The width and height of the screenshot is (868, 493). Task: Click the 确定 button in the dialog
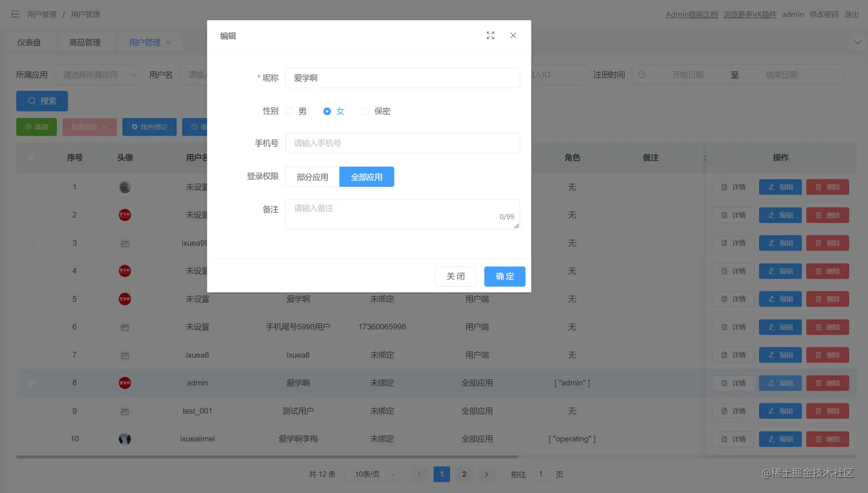505,276
